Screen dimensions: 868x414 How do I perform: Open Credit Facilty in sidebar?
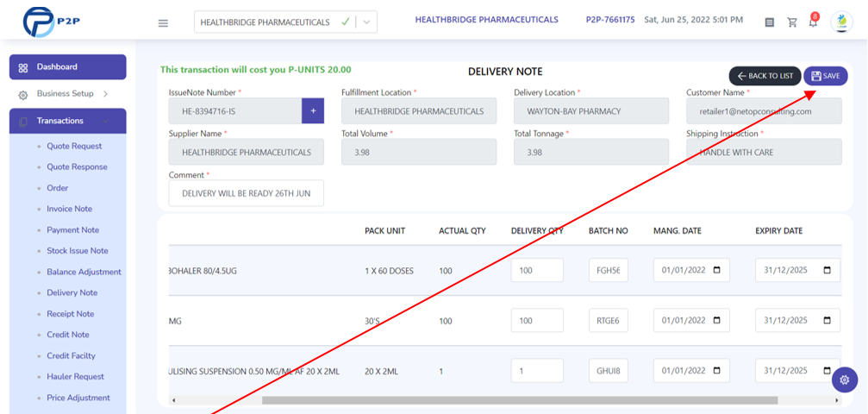pyautogui.click(x=71, y=356)
